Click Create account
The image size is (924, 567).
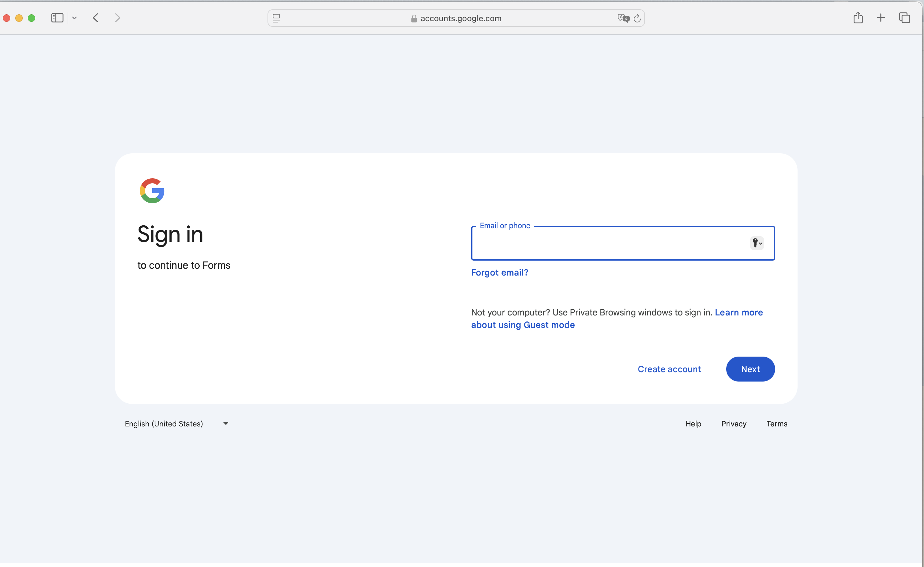[x=669, y=369]
